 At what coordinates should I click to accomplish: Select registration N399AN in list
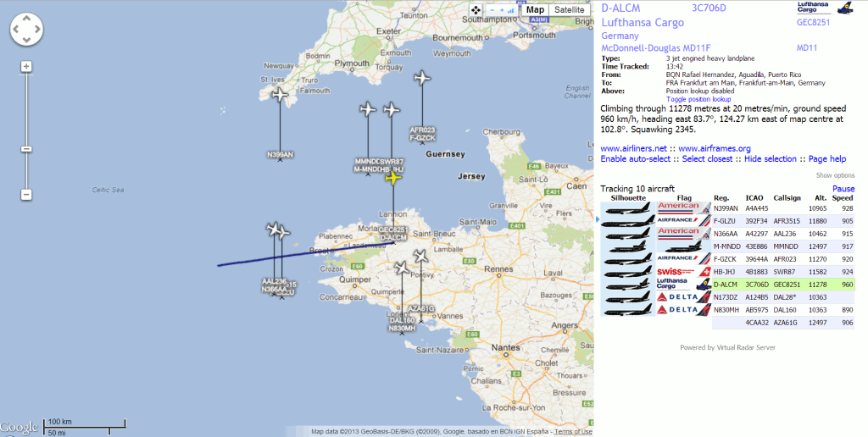pos(726,208)
